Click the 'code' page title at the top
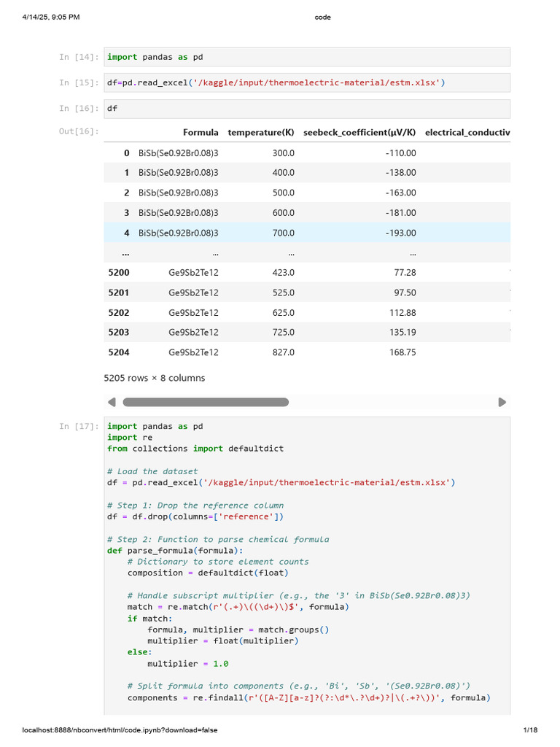This screenshot has width=560, height=747. click(322, 17)
